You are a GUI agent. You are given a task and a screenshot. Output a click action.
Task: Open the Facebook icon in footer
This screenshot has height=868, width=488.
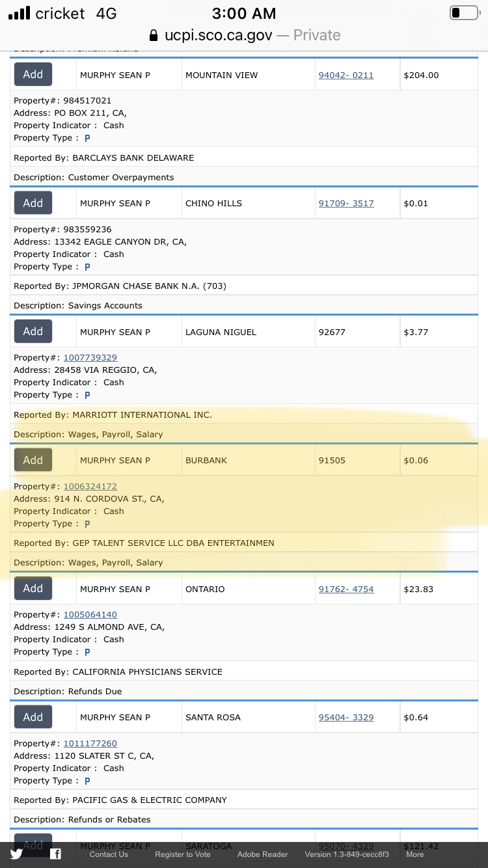click(55, 854)
